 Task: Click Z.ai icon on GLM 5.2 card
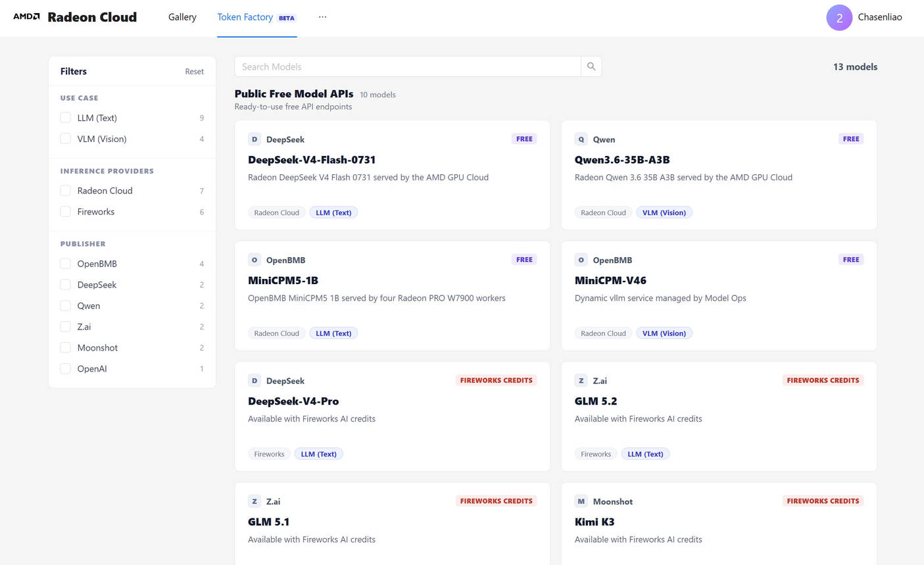point(581,380)
